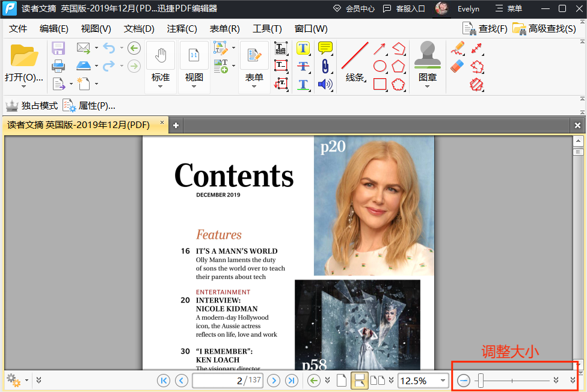Select the Edit content pencil icon

(221, 48)
